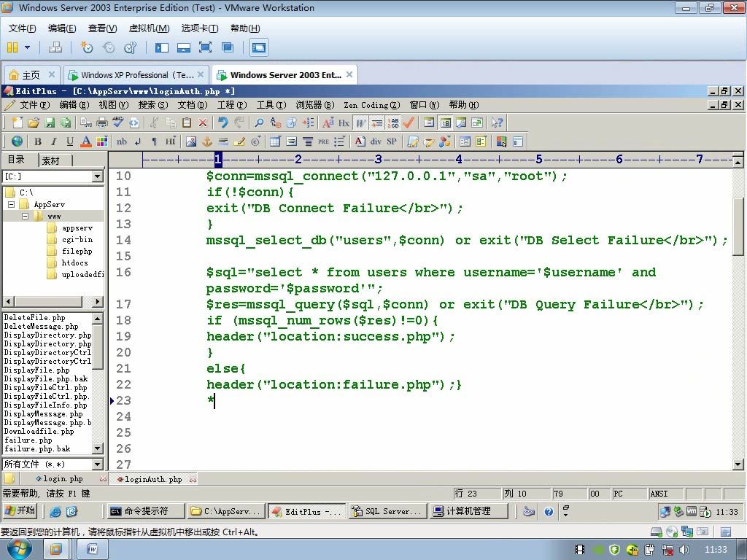Click the New file icon in EditPlus
Screen dimensions: 747x560
pos(18,122)
